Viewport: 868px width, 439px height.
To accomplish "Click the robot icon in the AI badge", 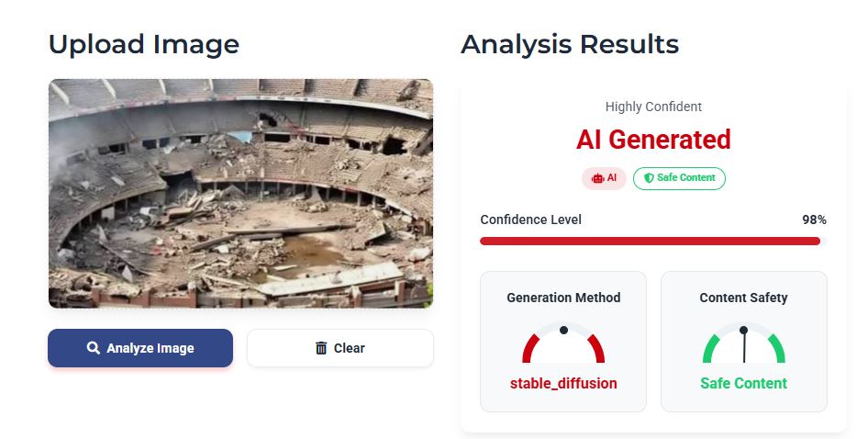I will pos(597,178).
